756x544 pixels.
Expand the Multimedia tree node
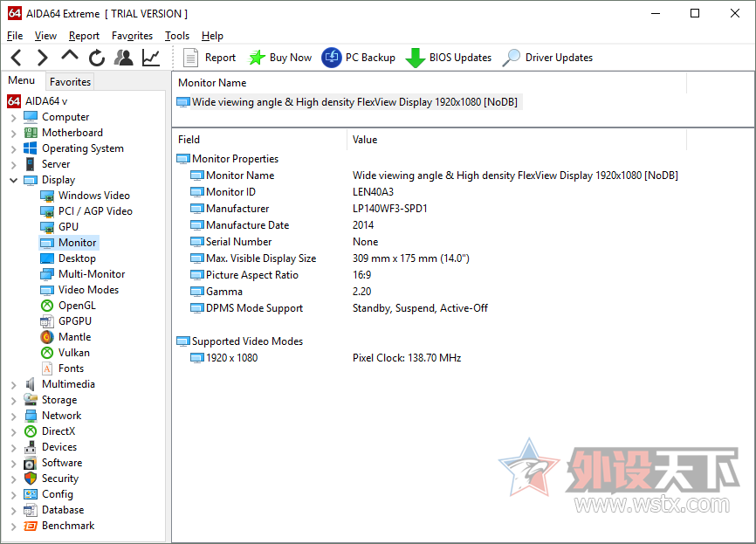pyautogui.click(x=13, y=384)
